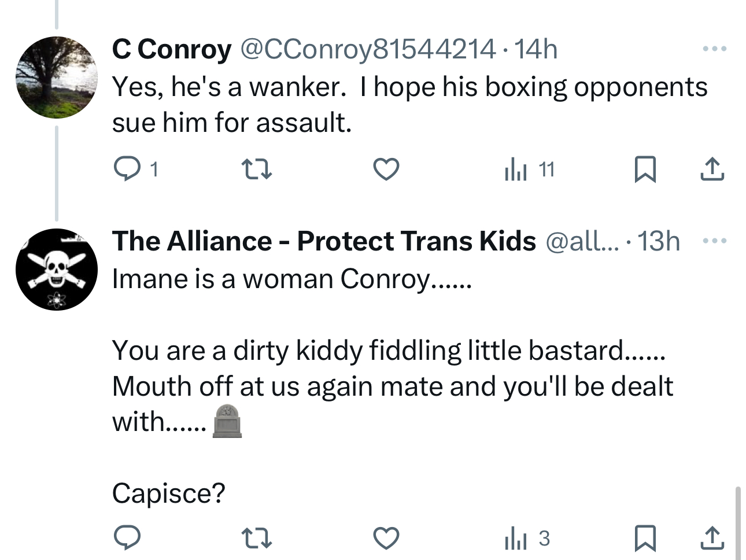Open more options on C Conroy's tweet
Image resolution: width=746 pixels, height=560 pixels.
click(x=714, y=49)
